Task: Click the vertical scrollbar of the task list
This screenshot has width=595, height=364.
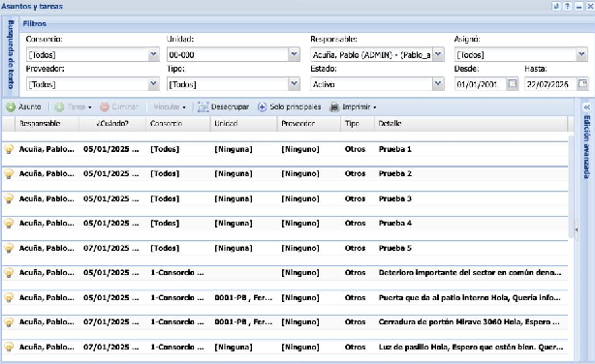Action: tap(571, 186)
